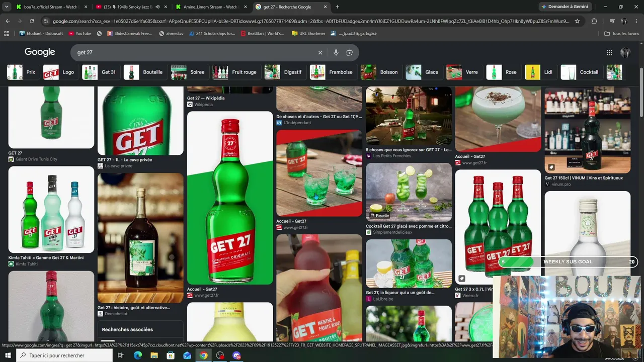
Task: Open the Cocktail Get 27 glacé image
Action: [409, 192]
